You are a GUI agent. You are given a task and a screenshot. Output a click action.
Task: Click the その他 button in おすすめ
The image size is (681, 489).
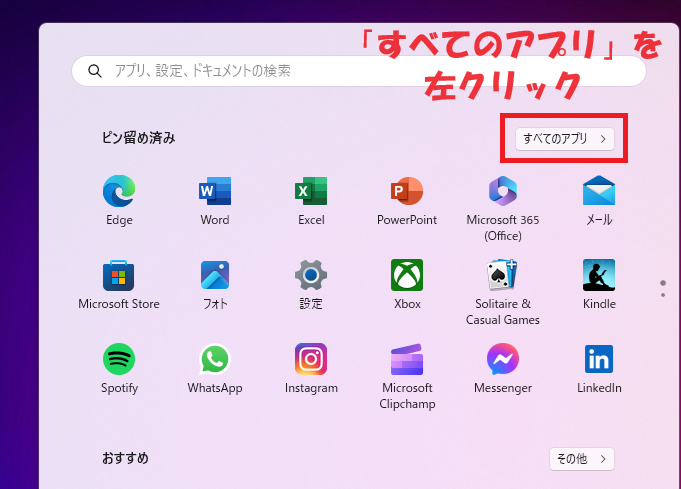coord(582,459)
